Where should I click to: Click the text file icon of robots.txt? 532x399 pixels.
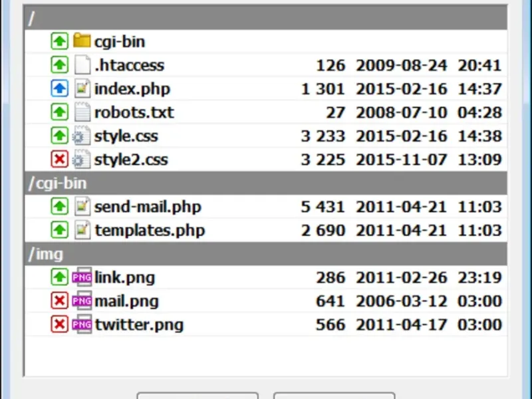(x=82, y=112)
